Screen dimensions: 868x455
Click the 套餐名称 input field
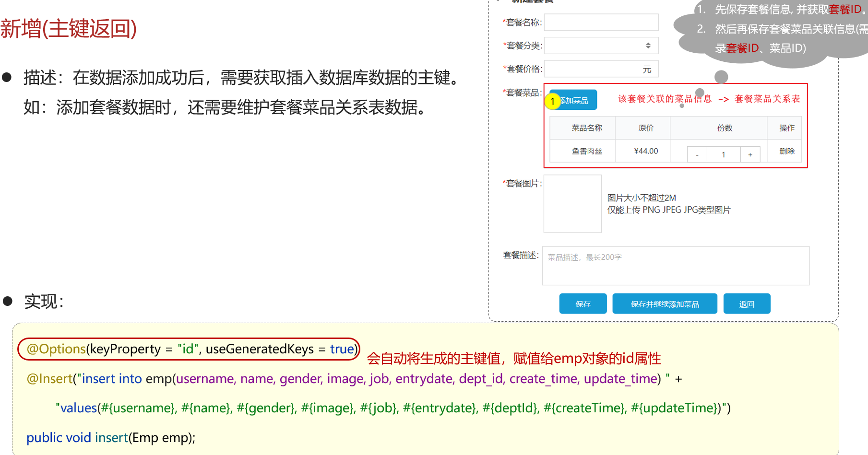pyautogui.click(x=601, y=22)
